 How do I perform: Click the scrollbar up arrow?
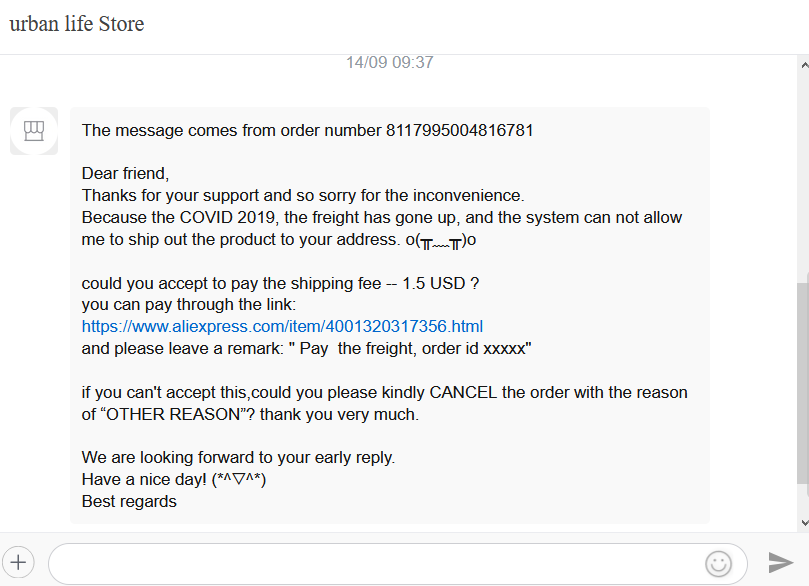pos(803,66)
